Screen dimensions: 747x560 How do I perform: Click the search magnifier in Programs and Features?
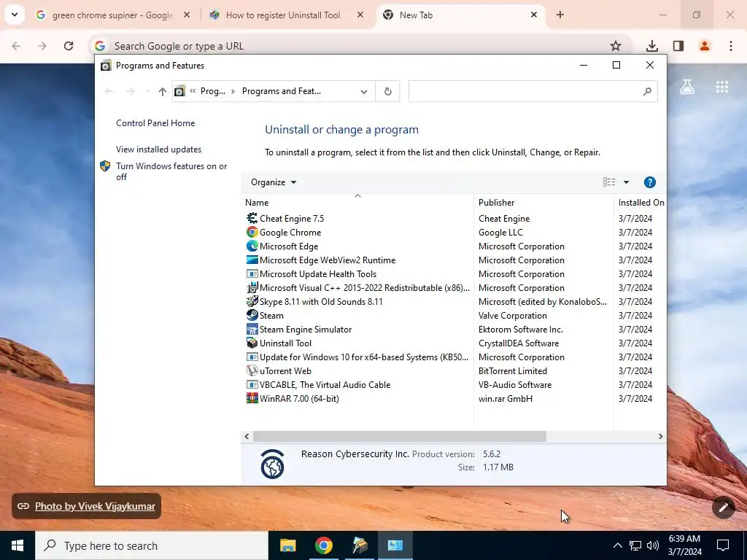point(646,91)
